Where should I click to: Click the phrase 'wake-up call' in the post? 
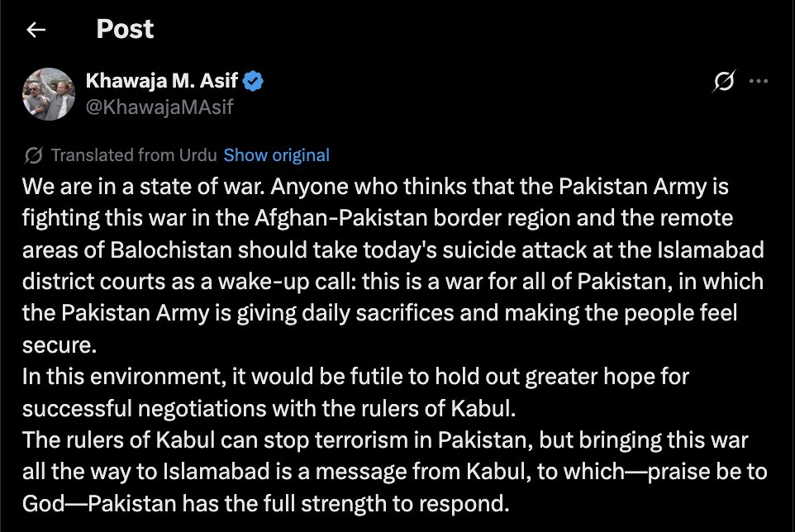click(x=264, y=281)
